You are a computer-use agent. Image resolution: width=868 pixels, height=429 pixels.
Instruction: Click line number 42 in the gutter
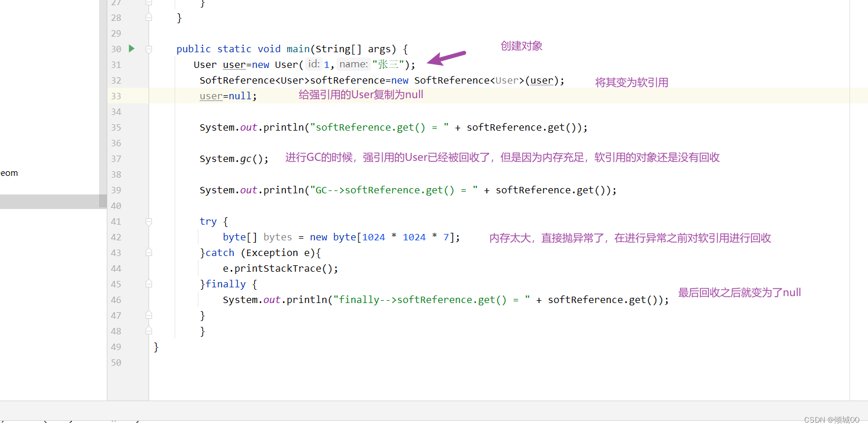116,237
